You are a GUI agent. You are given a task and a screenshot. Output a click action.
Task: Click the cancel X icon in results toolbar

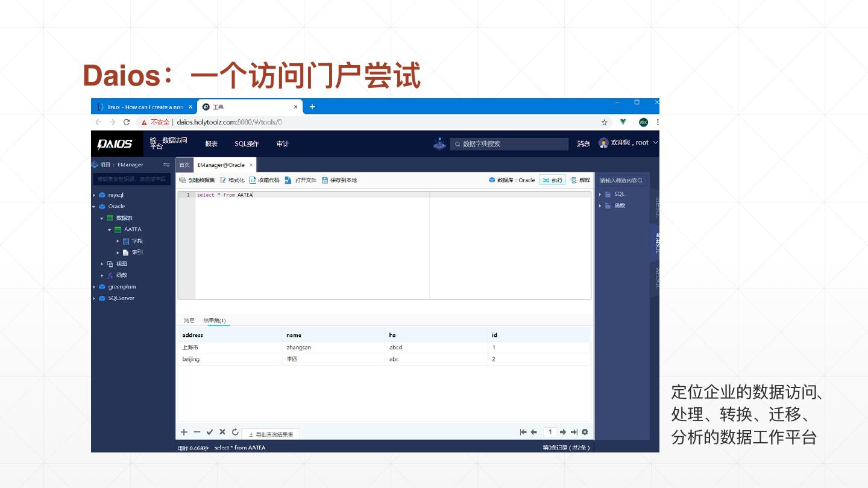click(222, 432)
